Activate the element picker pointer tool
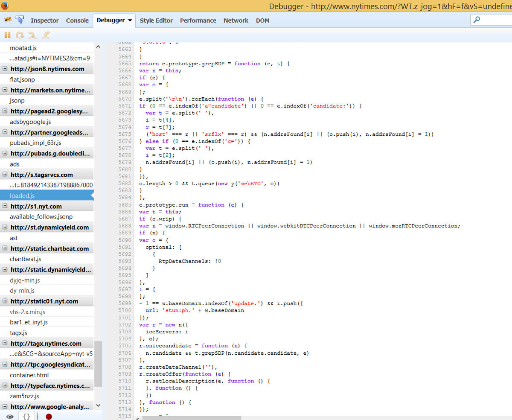The width and height of the screenshot is (512, 420). pyautogui.click(x=20, y=20)
